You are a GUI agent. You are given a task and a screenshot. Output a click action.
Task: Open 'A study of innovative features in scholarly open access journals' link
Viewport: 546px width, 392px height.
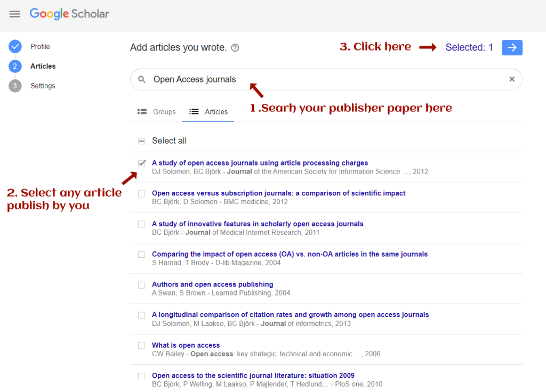258,224
